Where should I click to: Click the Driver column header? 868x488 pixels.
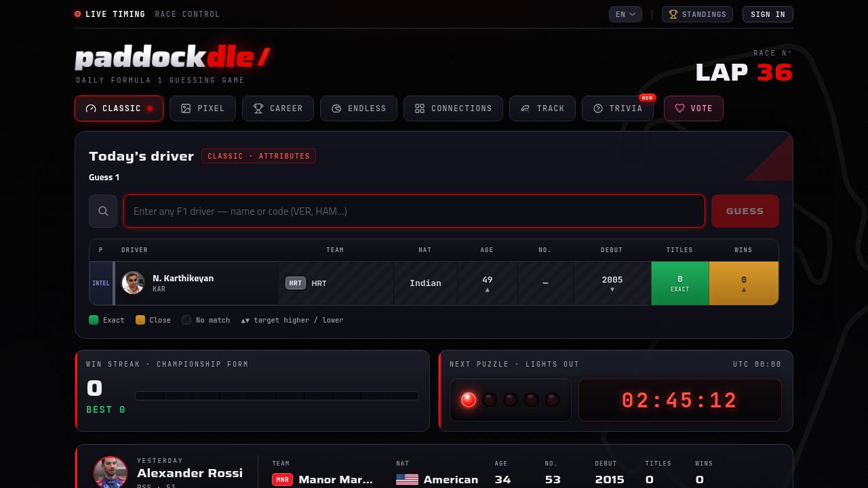134,250
